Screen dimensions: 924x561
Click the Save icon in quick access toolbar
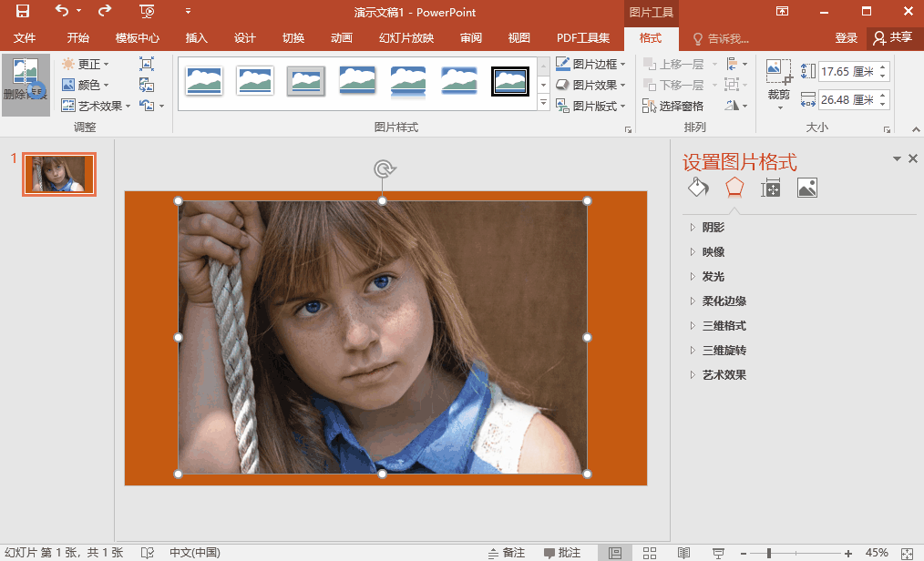click(23, 12)
